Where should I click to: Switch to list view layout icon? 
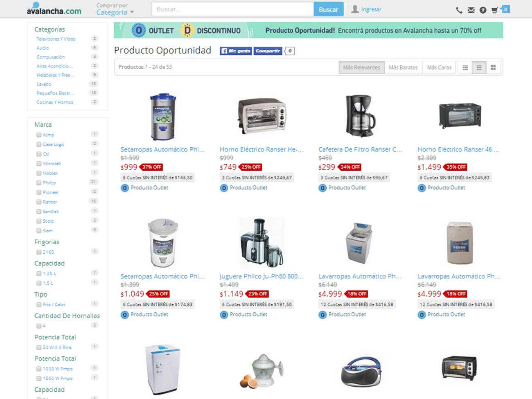[465, 68]
